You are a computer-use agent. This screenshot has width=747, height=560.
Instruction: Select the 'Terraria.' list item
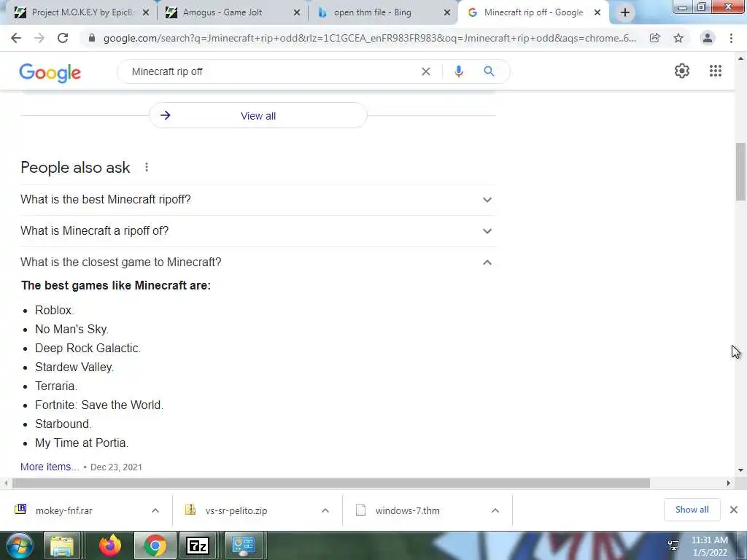(x=55, y=386)
